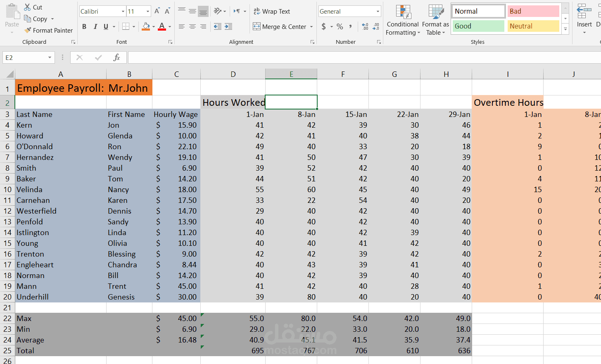The width and height of the screenshot is (601, 364).
Task: Click the Accounting Number Format dollar icon
Action: coord(324,26)
